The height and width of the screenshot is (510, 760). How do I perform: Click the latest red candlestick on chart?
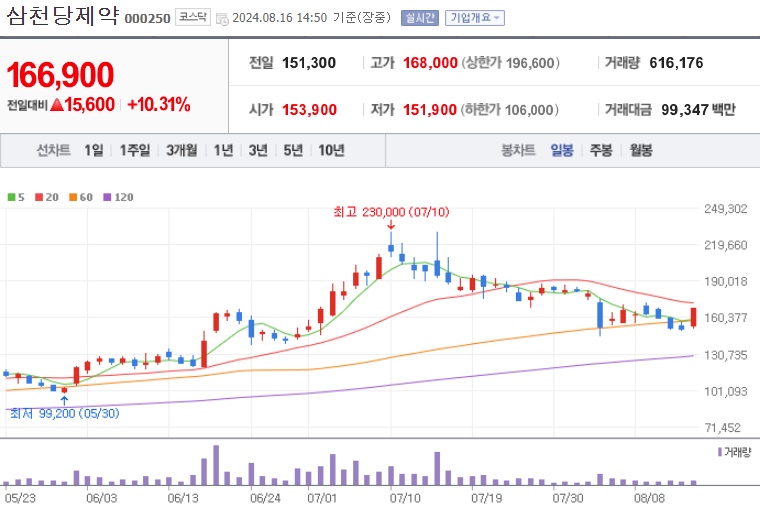point(694,318)
